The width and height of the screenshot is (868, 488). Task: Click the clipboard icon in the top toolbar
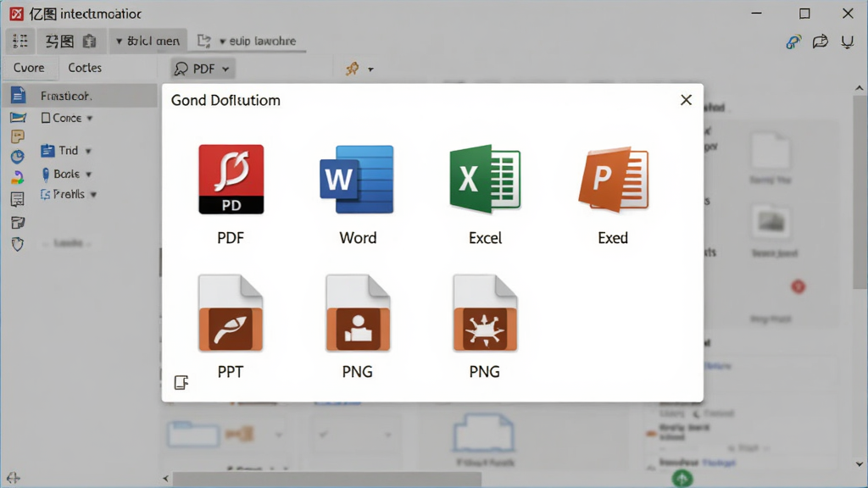[89, 41]
